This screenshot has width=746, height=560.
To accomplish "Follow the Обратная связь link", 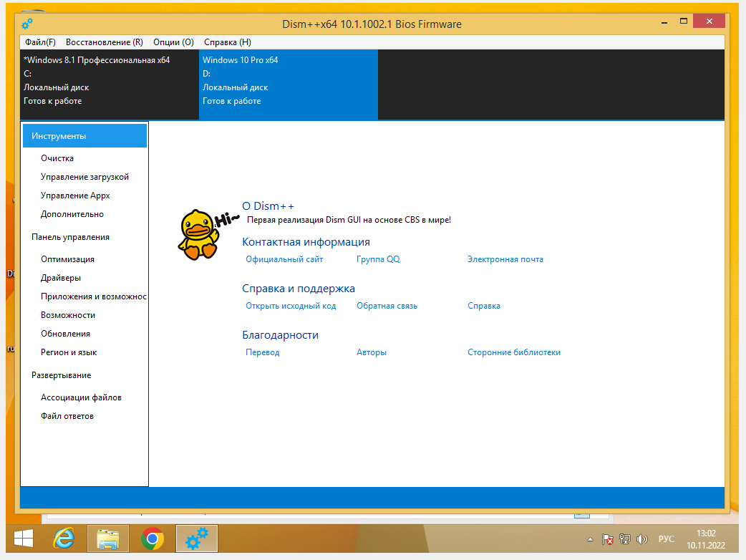I will [387, 306].
